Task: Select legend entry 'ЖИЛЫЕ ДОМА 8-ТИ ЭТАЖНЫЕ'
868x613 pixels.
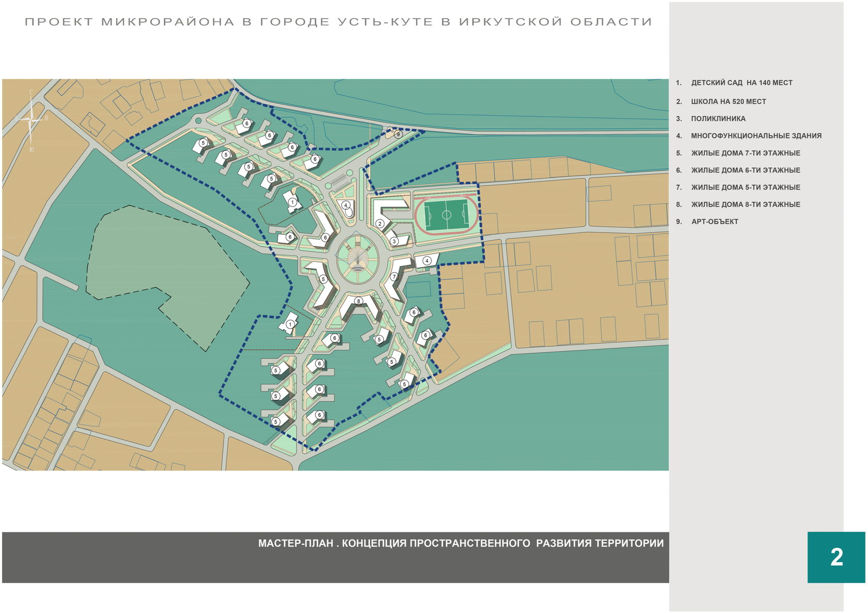Action: click(746, 205)
